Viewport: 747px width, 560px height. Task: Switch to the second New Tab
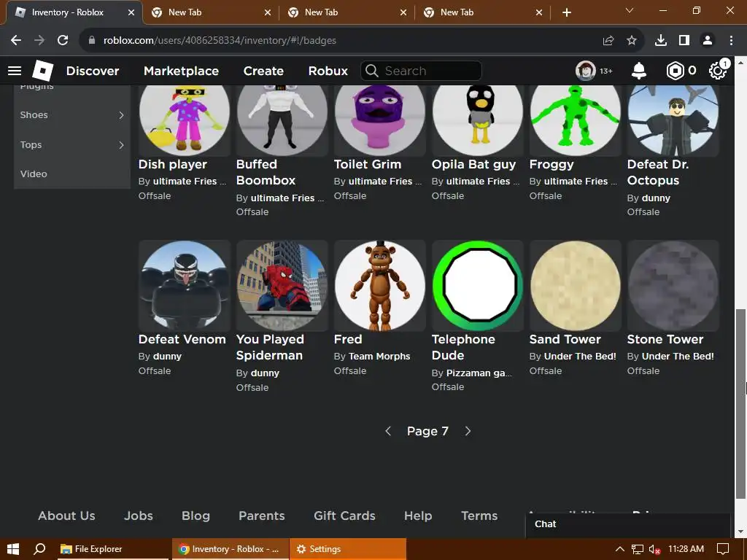pyautogui.click(x=347, y=12)
